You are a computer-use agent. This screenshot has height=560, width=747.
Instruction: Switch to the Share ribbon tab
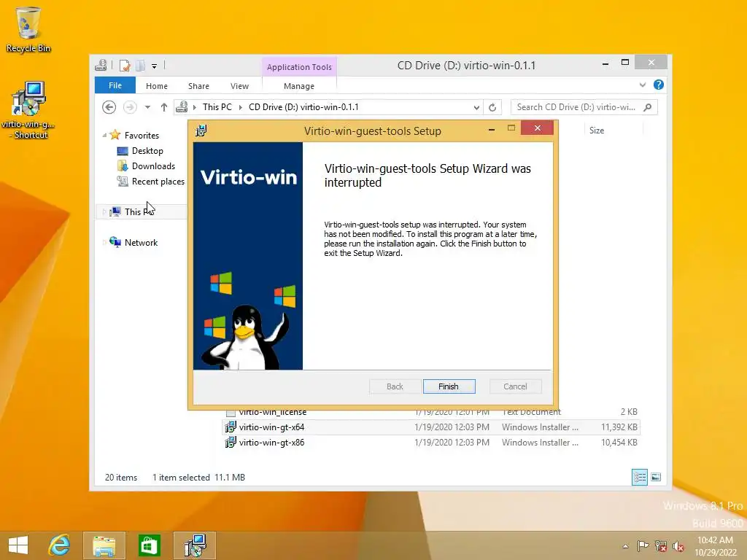(198, 86)
